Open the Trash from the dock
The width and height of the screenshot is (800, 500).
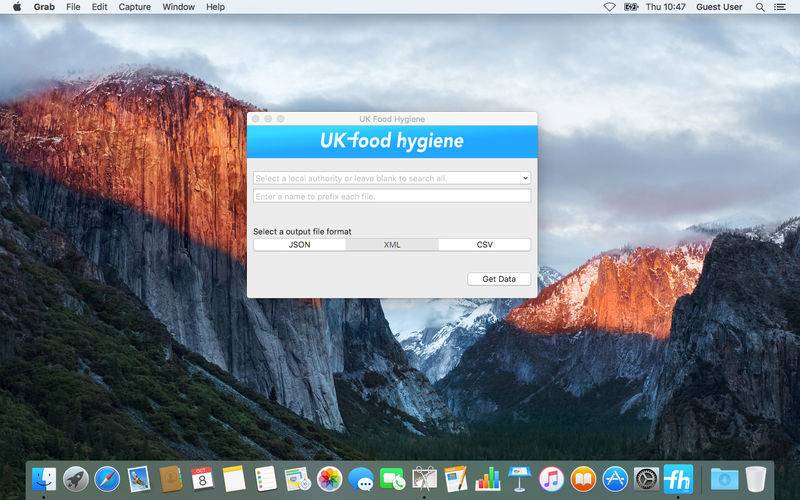coord(756,479)
